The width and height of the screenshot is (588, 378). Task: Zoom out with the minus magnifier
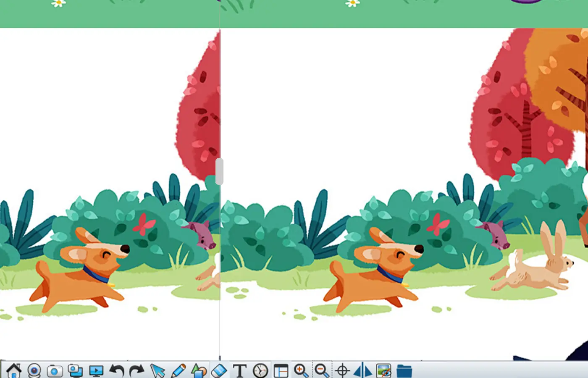[322, 370]
